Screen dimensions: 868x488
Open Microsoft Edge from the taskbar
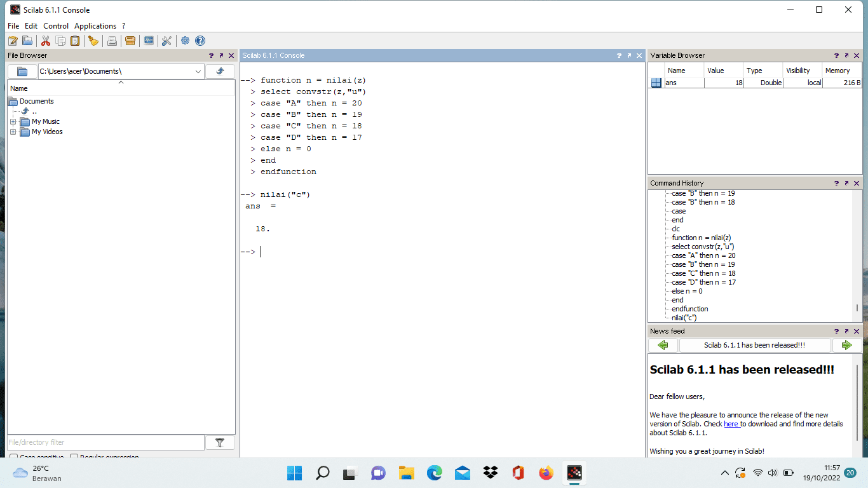(x=434, y=473)
